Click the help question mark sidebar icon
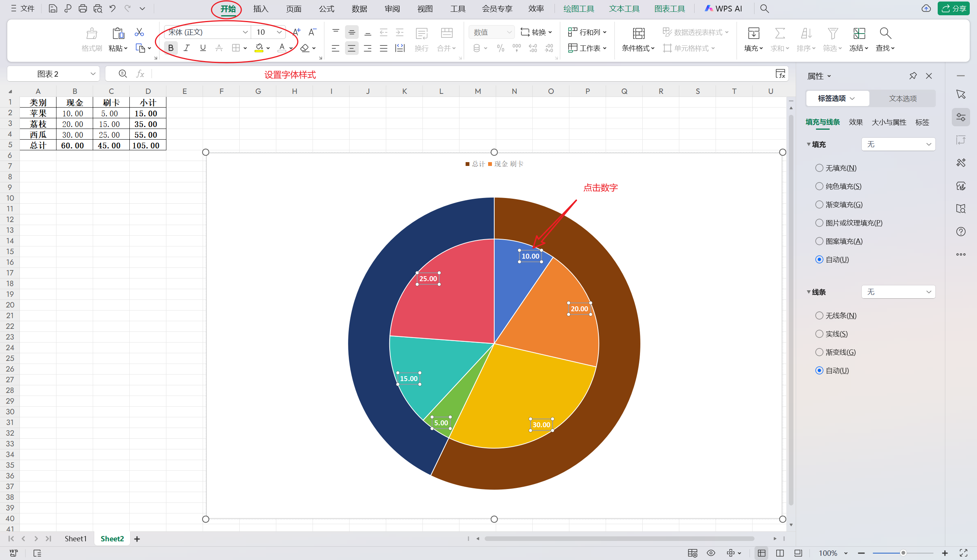977x560 pixels. (x=961, y=232)
